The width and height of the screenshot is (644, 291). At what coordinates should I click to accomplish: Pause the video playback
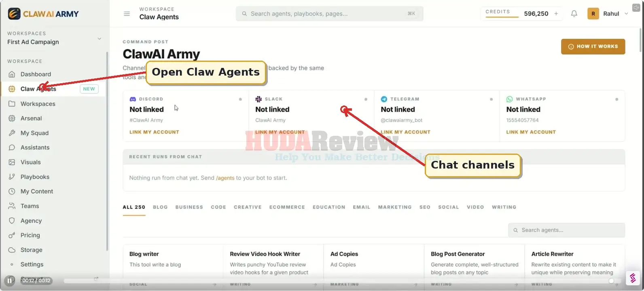[9, 280]
